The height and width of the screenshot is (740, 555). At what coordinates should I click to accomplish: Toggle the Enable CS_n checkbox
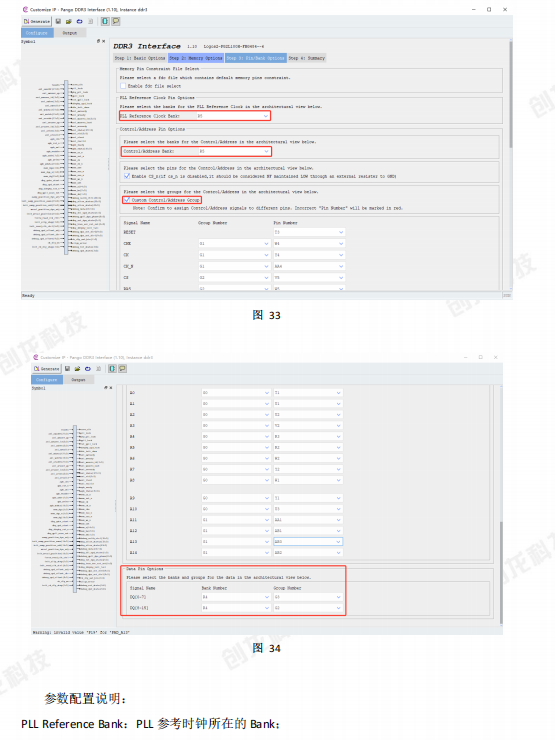click(x=126, y=176)
